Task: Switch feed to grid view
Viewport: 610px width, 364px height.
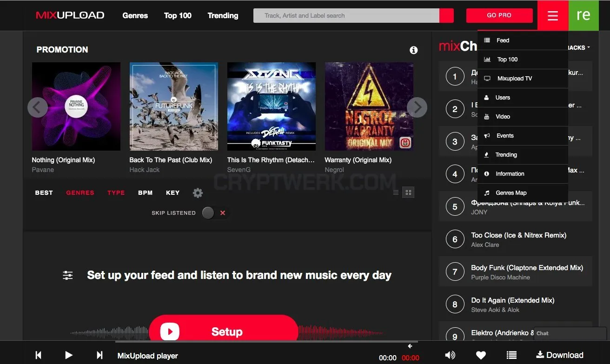Action: (408, 192)
